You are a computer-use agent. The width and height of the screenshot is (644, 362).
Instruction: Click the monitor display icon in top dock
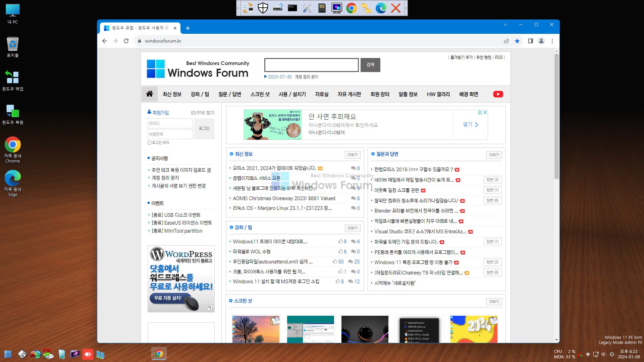[x=336, y=8]
